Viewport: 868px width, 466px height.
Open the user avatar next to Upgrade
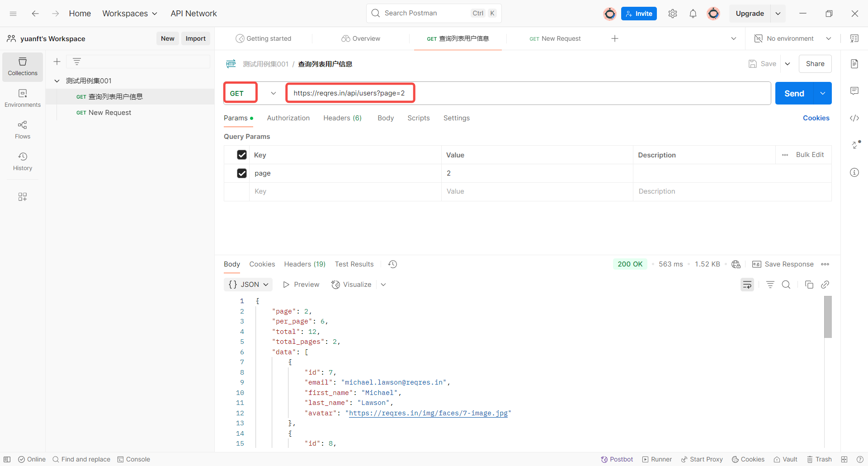[x=713, y=14]
